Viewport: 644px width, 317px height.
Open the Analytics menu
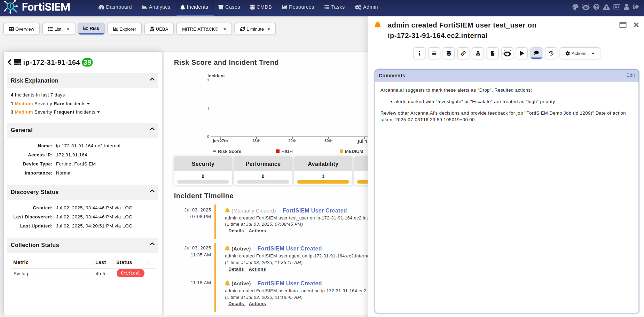click(x=156, y=7)
